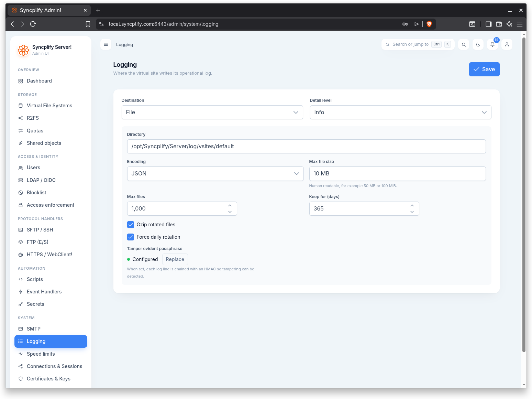Toggle Force daily rotation checkbox
This screenshot has height=399, width=532.
pos(131,237)
